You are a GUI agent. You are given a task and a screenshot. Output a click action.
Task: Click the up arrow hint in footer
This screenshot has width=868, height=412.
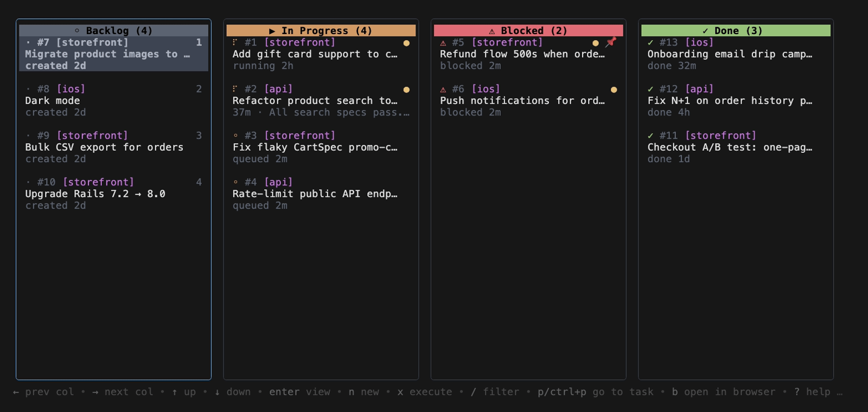click(x=184, y=391)
